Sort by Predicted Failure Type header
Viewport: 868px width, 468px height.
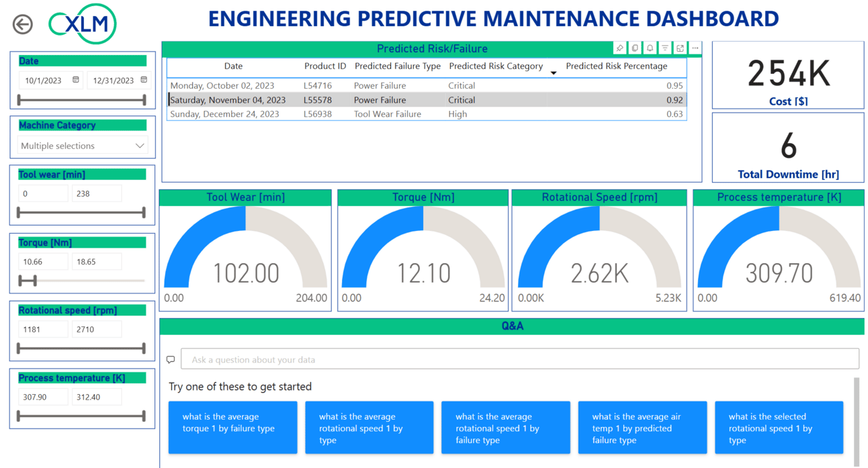pyautogui.click(x=398, y=66)
